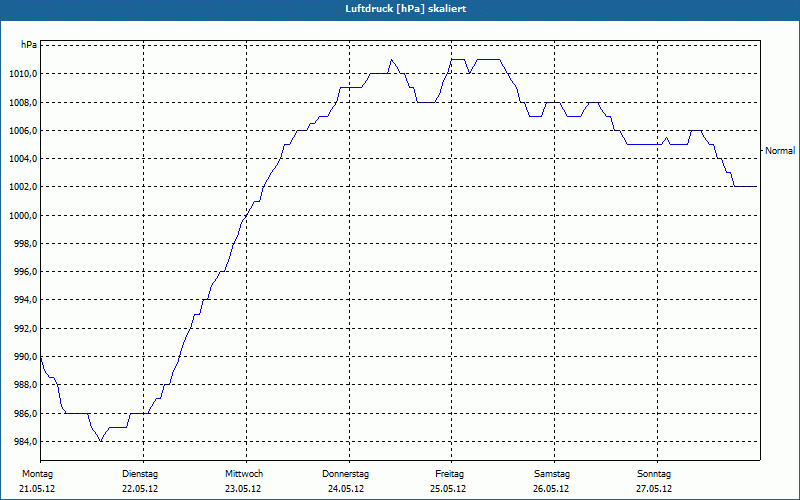Click the 992,0 y-axis value
The width and height of the screenshot is (800, 500).
pos(25,328)
